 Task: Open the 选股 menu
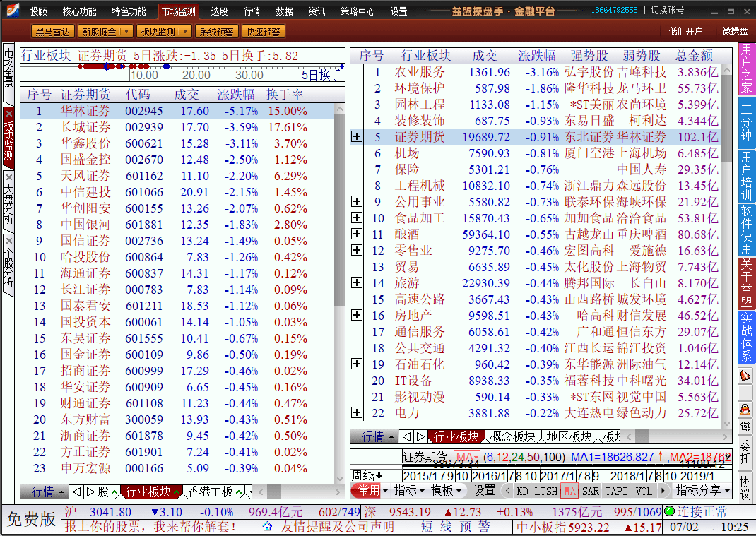(x=219, y=11)
